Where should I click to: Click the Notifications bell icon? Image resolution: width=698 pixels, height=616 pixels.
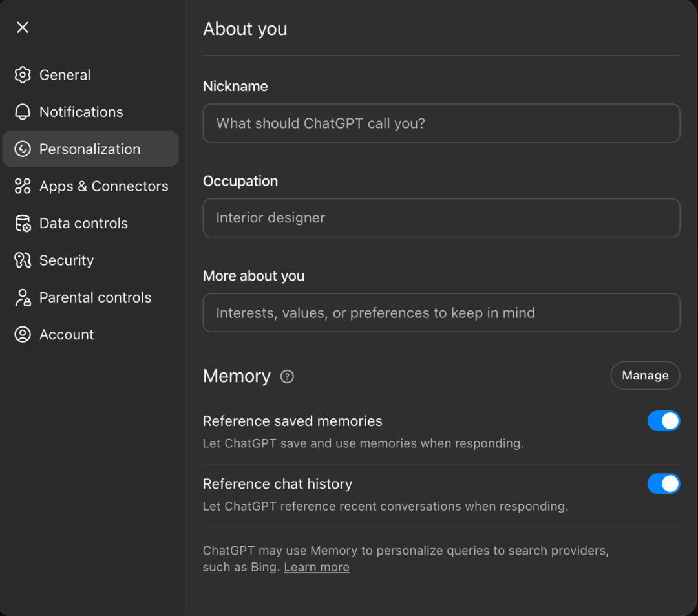[23, 112]
